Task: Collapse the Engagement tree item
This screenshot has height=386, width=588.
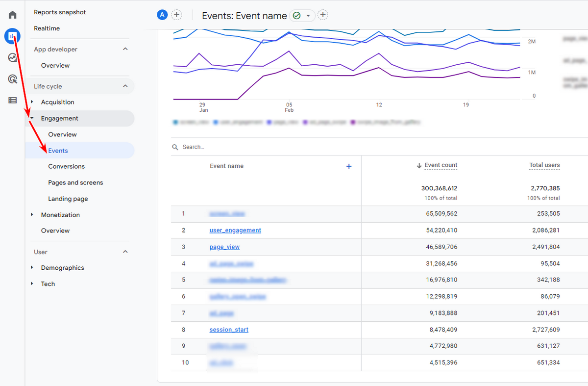Action: 32,118
